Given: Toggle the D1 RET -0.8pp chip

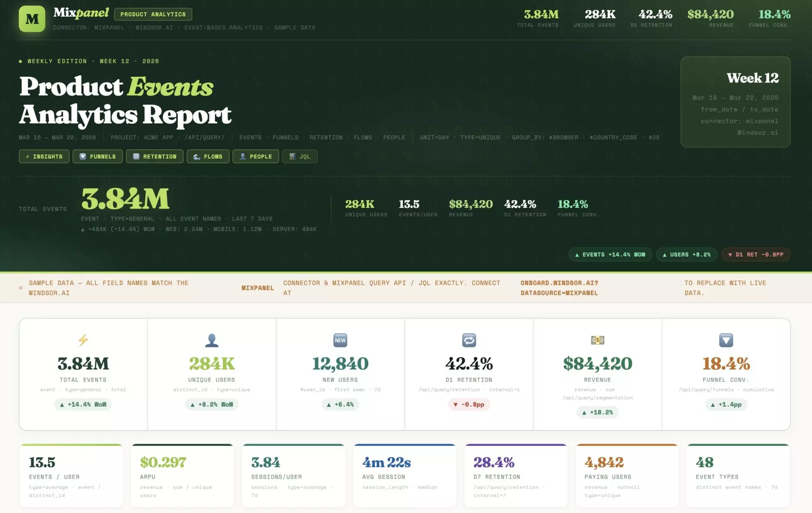Looking at the screenshot, I should [755, 254].
